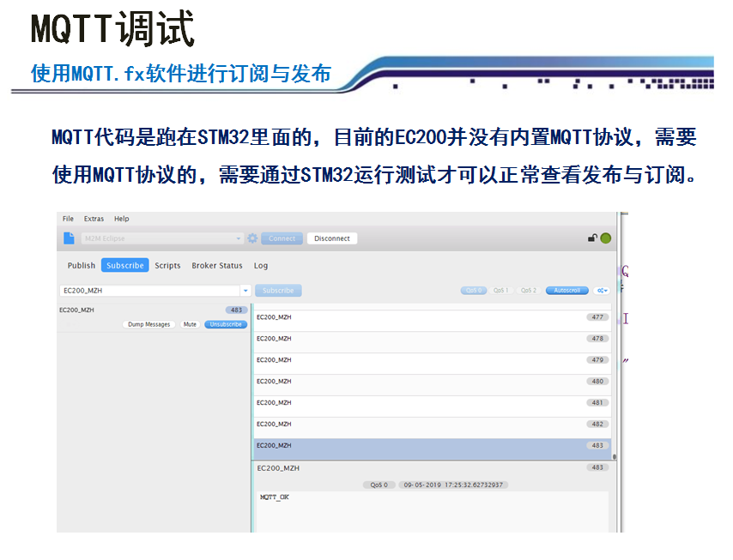Click Dump Messages button
The height and width of the screenshot is (560, 733).
pyautogui.click(x=149, y=325)
